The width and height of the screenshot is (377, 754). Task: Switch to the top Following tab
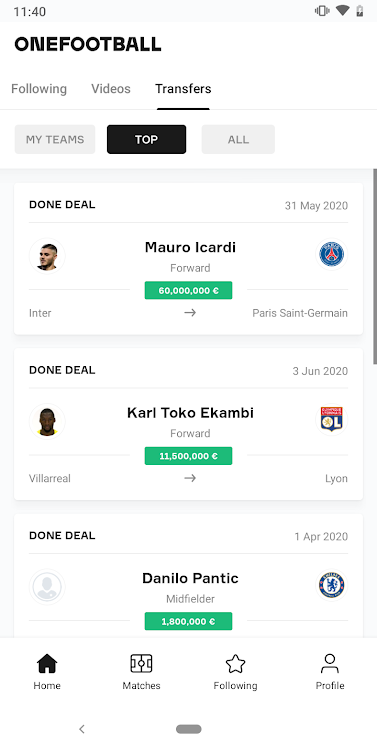(39, 89)
